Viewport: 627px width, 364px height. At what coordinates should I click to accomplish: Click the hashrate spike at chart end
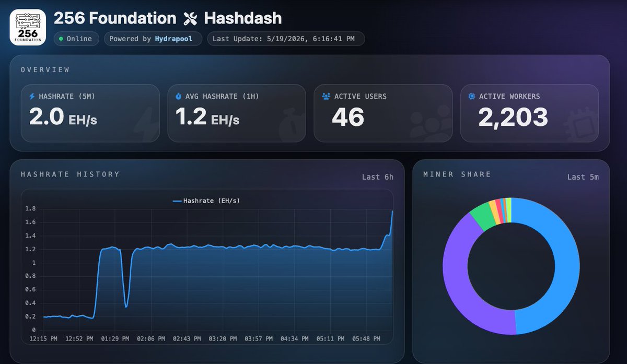[x=392, y=212]
